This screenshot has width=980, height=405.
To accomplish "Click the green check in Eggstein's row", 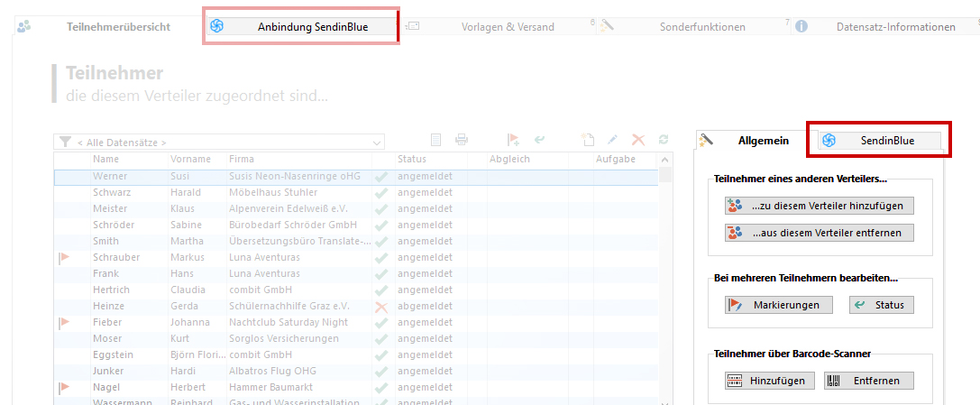I will [x=381, y=355].
